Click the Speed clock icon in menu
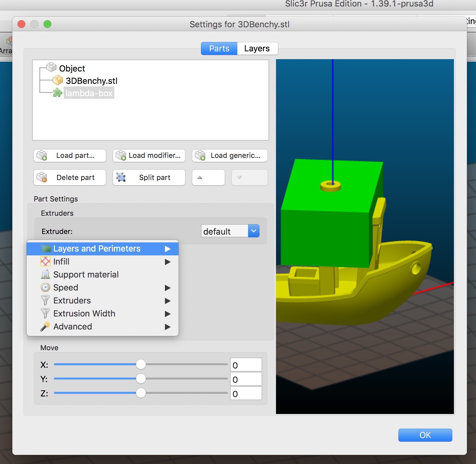The width and height of the screenshot is (476, 464). click(x=45, y=287)
